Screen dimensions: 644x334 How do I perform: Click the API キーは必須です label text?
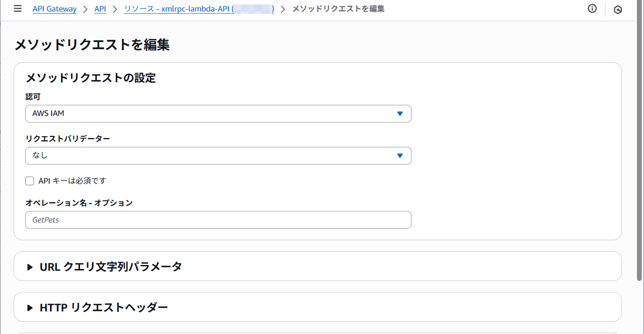click(x=72, y=181)
